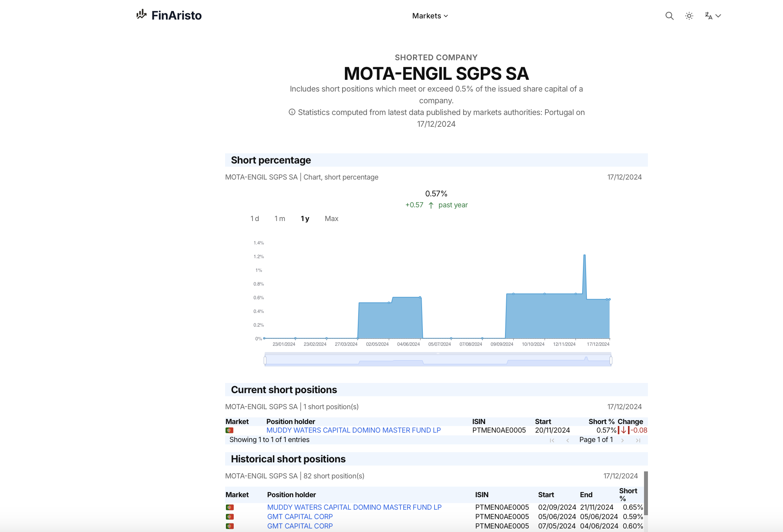Switch chart range to Max

point(331,219)
